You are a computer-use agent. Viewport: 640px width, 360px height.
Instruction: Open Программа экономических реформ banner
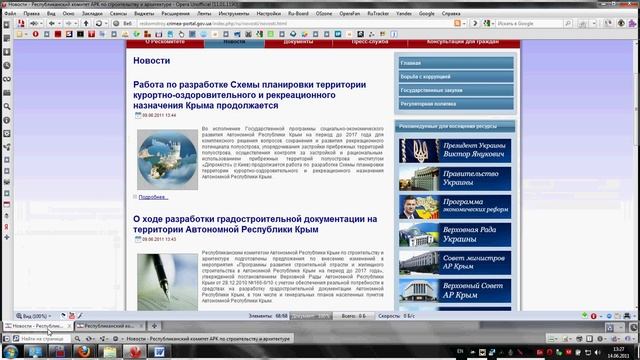click(455, 207)
